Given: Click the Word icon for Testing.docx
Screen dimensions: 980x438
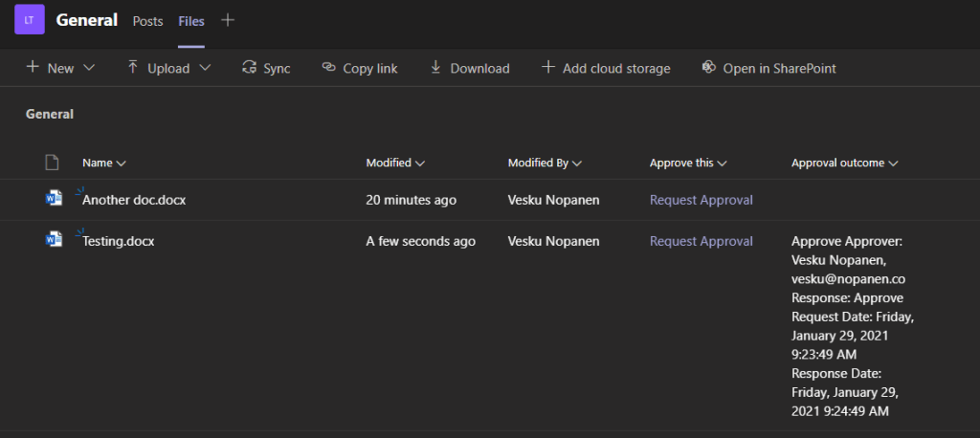Looking at the screenshot, I should (x=54, y=240).
